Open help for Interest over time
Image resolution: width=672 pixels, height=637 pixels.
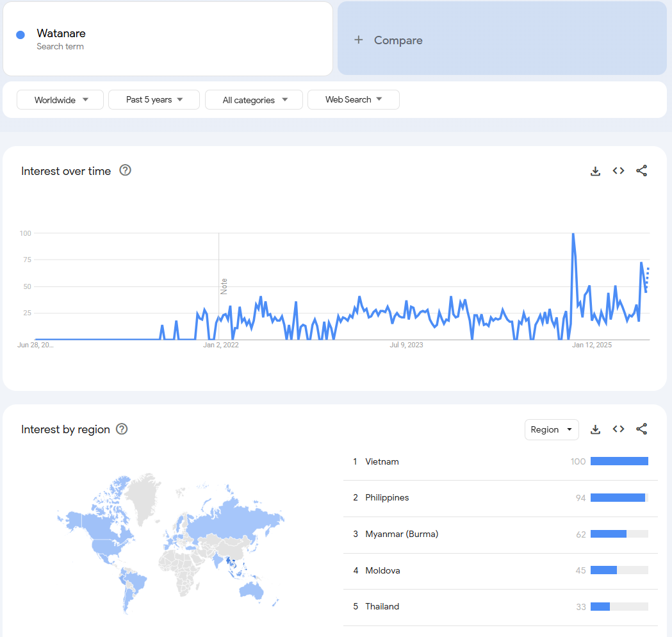(x=125, y=170)
